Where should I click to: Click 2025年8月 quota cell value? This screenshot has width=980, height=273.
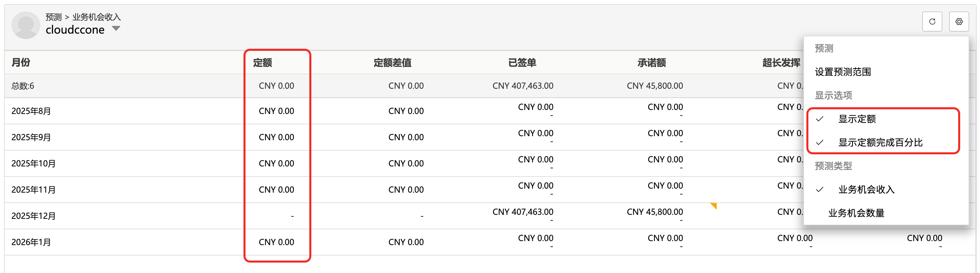(276, 111)
